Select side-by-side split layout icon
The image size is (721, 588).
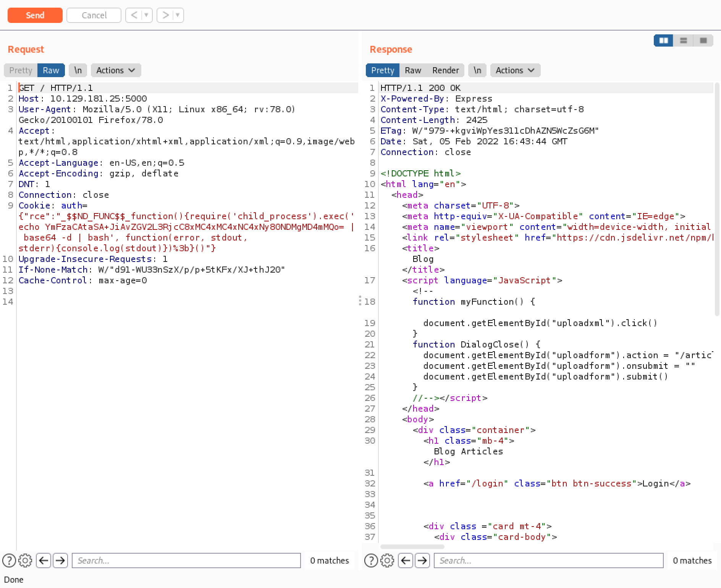[664, 40]
